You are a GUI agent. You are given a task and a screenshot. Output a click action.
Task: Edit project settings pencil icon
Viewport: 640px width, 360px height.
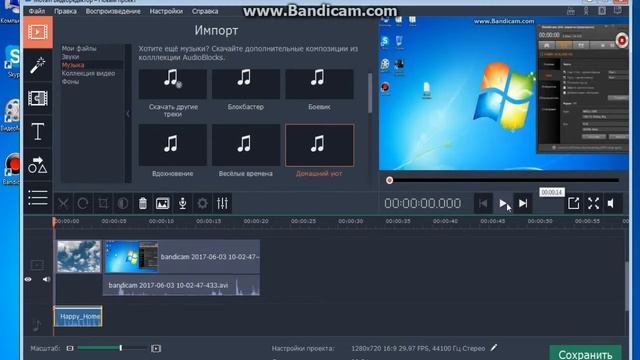(x=494, y=348)
